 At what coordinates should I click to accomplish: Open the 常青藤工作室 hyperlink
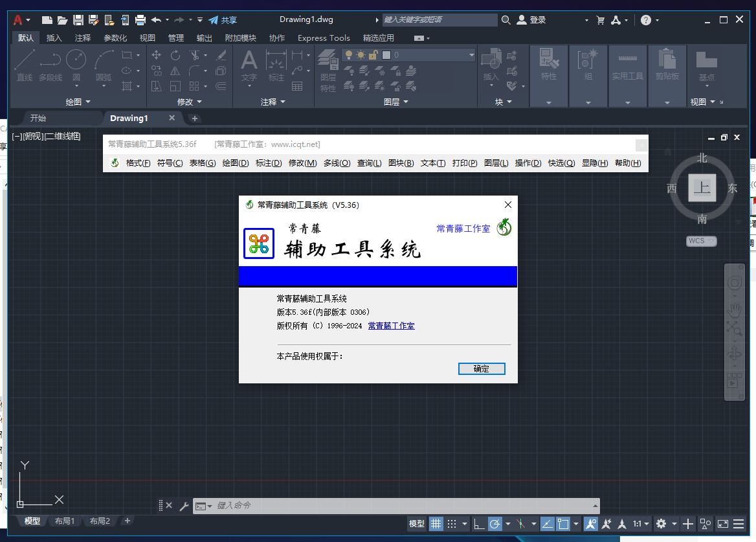(391, 326)
